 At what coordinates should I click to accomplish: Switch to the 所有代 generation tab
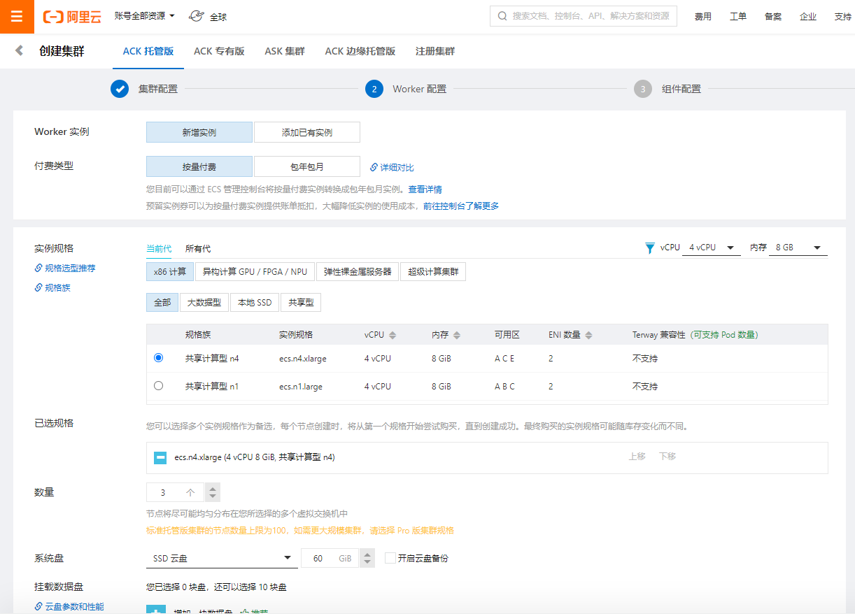click(198, 248)
